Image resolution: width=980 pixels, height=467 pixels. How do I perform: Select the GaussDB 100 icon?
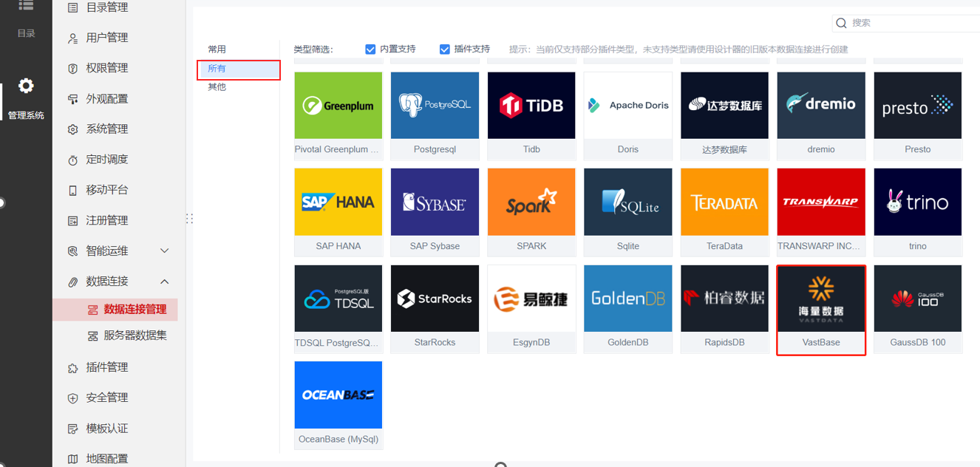918,299
